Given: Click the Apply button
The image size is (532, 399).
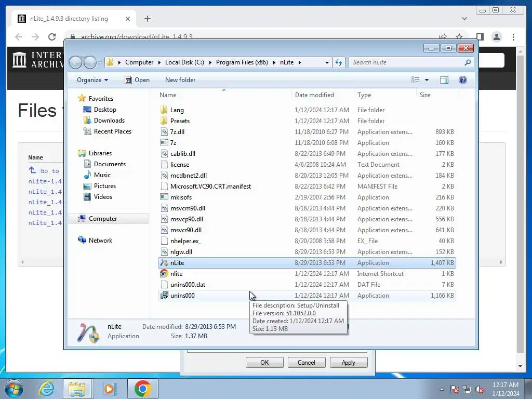Looking at the screenshot, I should tap(349, 362).
